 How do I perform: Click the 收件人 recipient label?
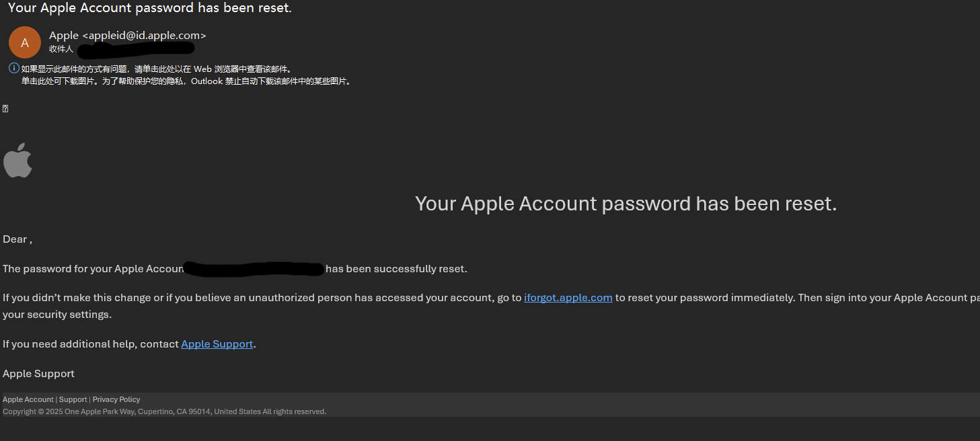(61, 49)
